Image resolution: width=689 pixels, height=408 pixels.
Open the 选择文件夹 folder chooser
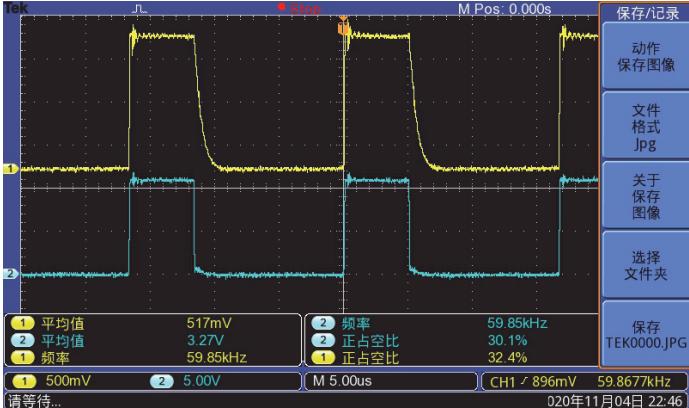[x=645, y=265]
